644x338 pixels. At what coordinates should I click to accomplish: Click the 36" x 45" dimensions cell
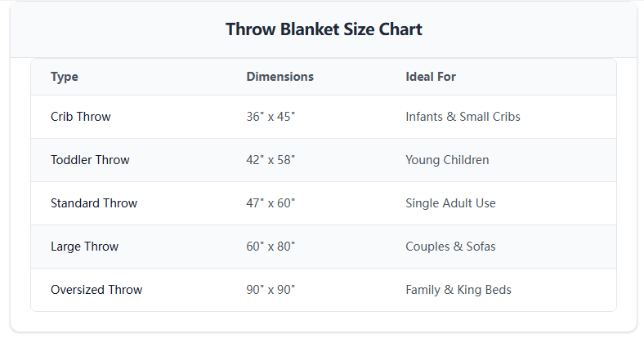point(271,117)
